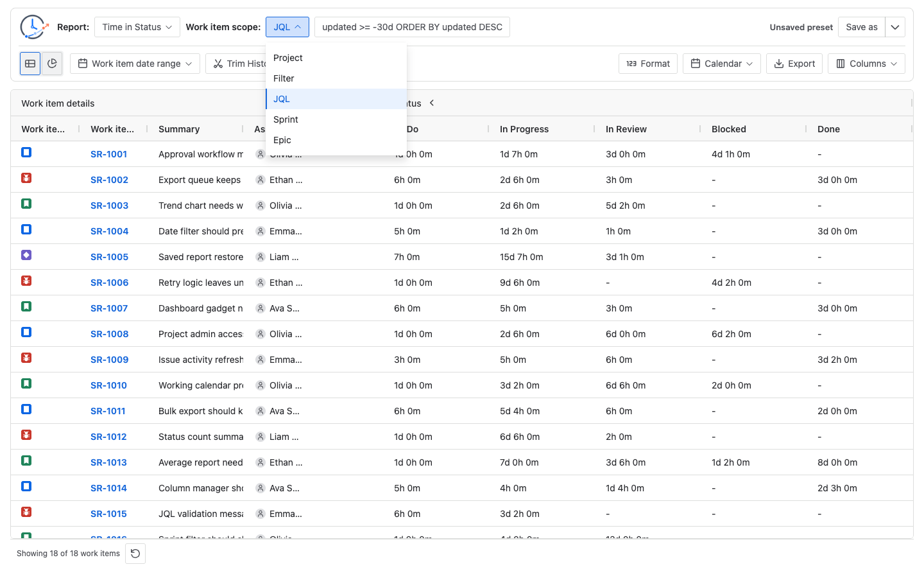Sort by the In Progress column header
The image size is (924, 578).
tap(524, 129)
